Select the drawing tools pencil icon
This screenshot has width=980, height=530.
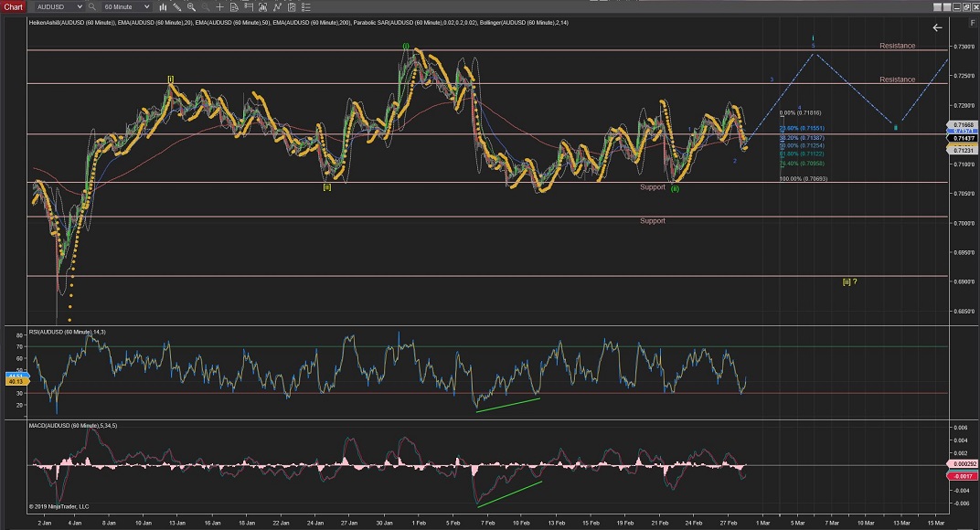point(177,6)
